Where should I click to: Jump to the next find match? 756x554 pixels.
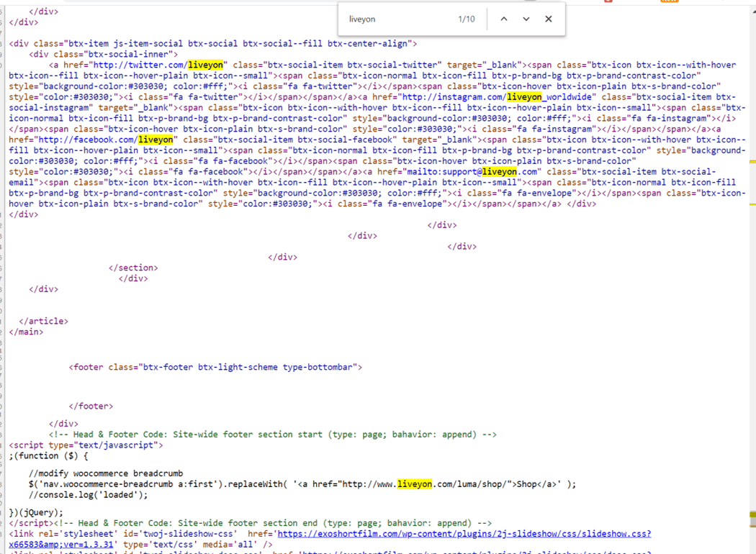[x=526, y=19]
